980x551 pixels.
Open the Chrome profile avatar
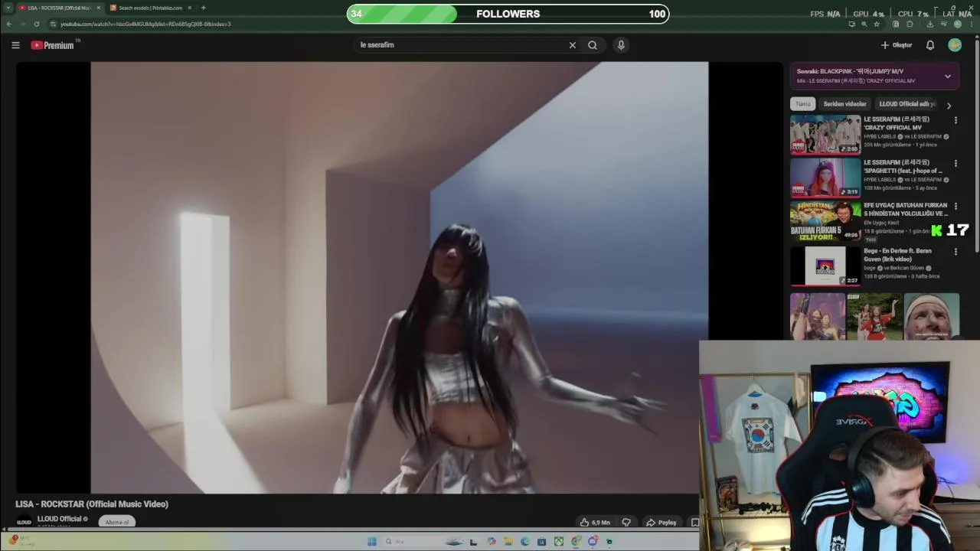(x=958, y=24)
